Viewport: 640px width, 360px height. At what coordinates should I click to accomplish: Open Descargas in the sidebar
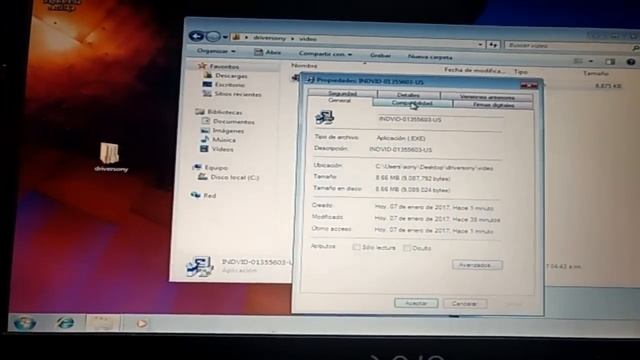231,76
